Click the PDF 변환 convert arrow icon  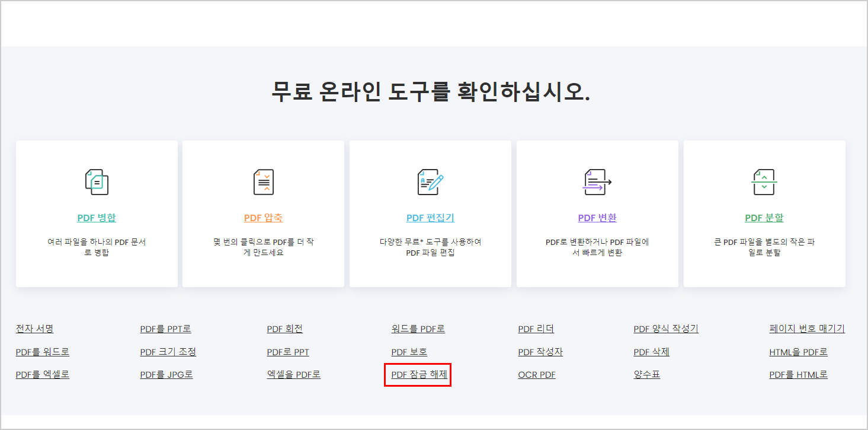click(x=597, y=182)
